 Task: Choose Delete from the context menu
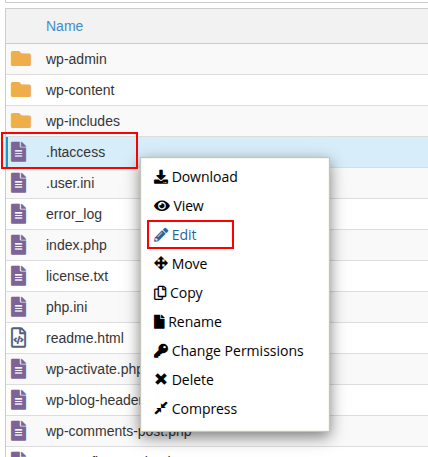point(184,380)
